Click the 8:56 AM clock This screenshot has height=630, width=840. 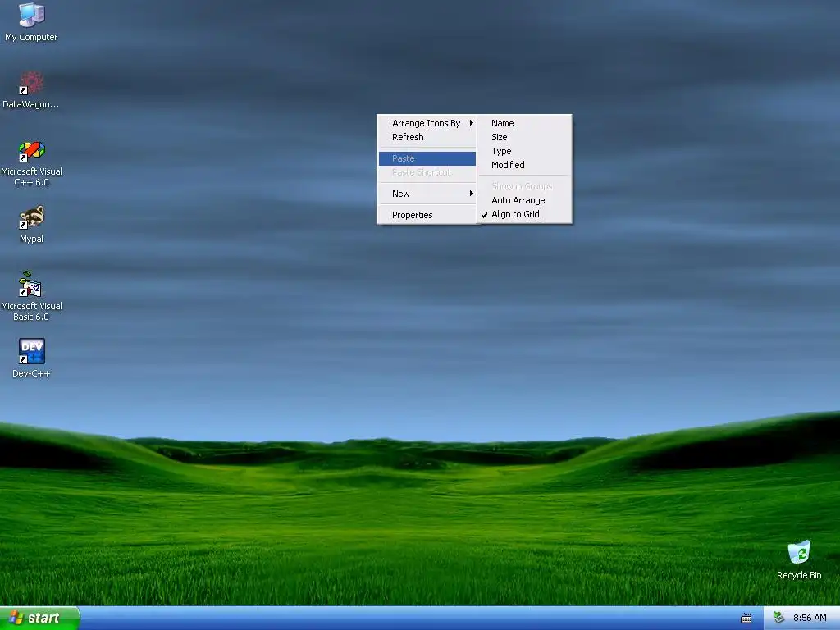click(x=810, y=618)
